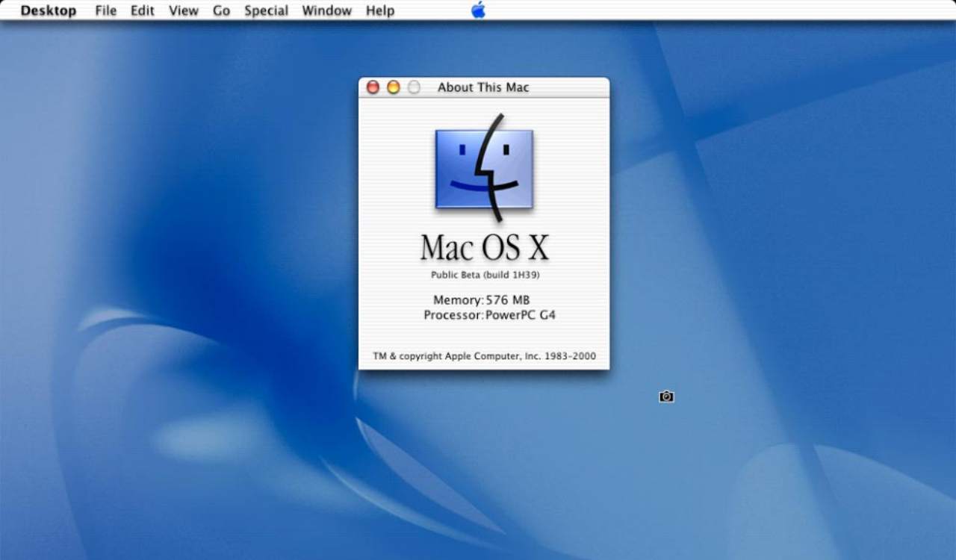This screenshot has width=956, height=560.
Task: Click the Mac OS X logo text
Action: (x=484, y=247)
